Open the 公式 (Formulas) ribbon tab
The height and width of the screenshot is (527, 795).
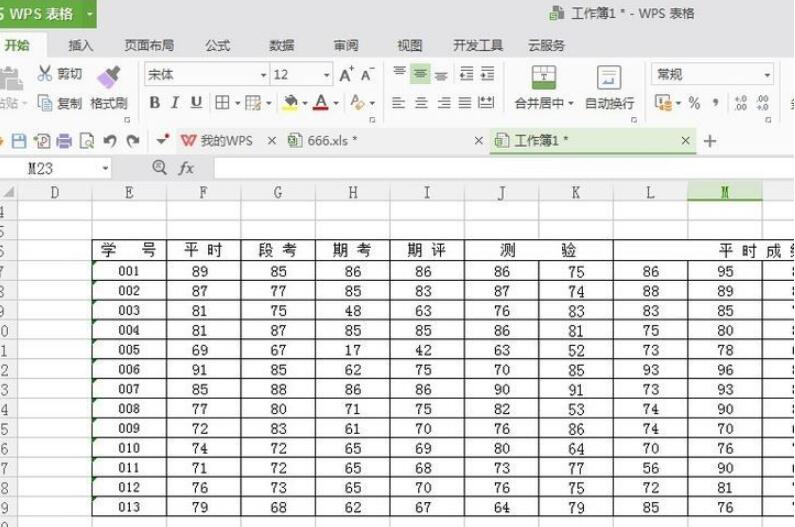218,46
